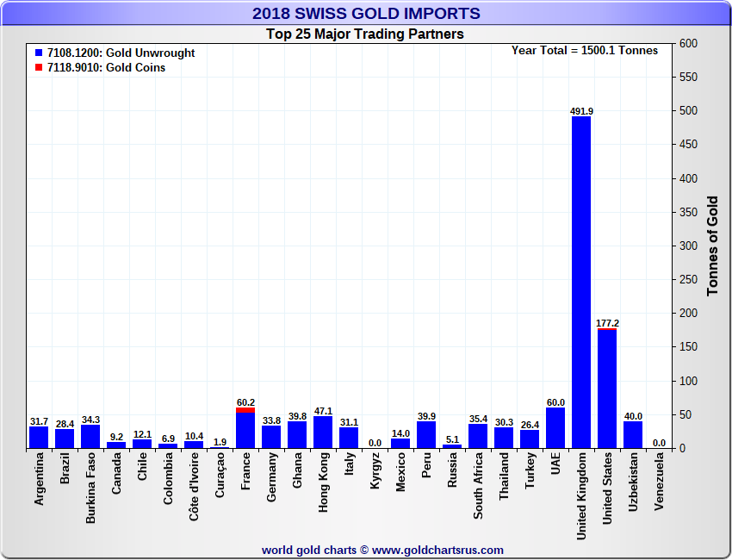Click the '100' y-axis tick label
Image resolution: width=732 pixels, height=560 pixels.
pyautogui.click(x=689, y=381)
